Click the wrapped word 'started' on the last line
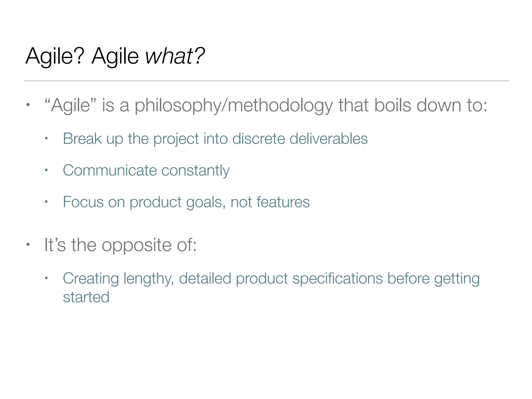The width and height of the screenshot is (532, 399). click(x=86, y=297)
